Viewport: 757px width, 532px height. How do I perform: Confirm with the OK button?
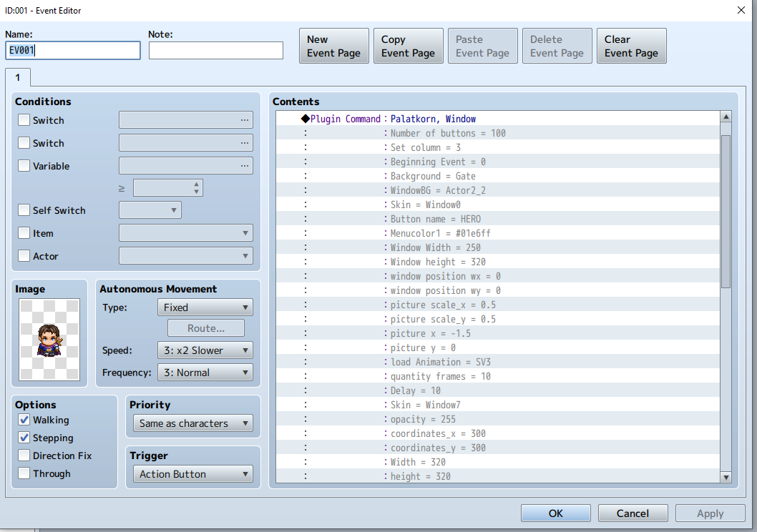(x=556, y=513)
